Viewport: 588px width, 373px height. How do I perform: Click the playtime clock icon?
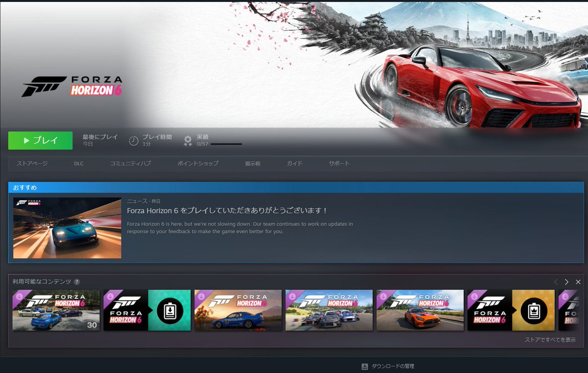point(134,141)
